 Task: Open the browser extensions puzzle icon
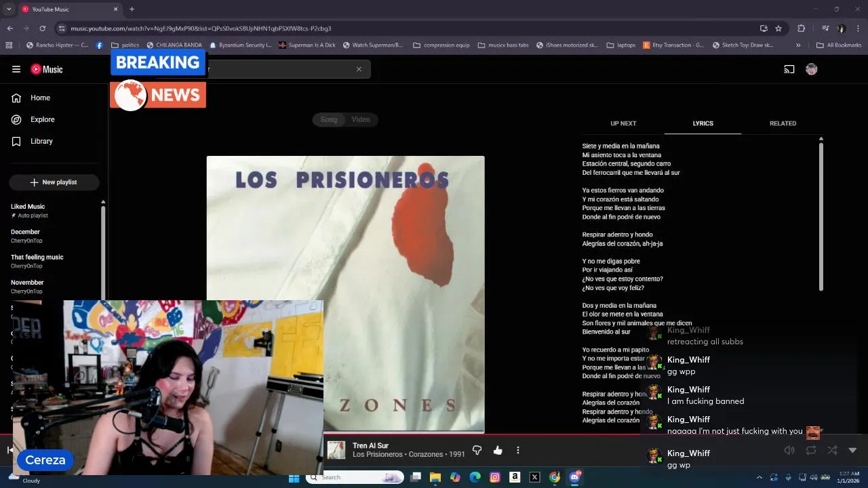(x=801, y=28)
